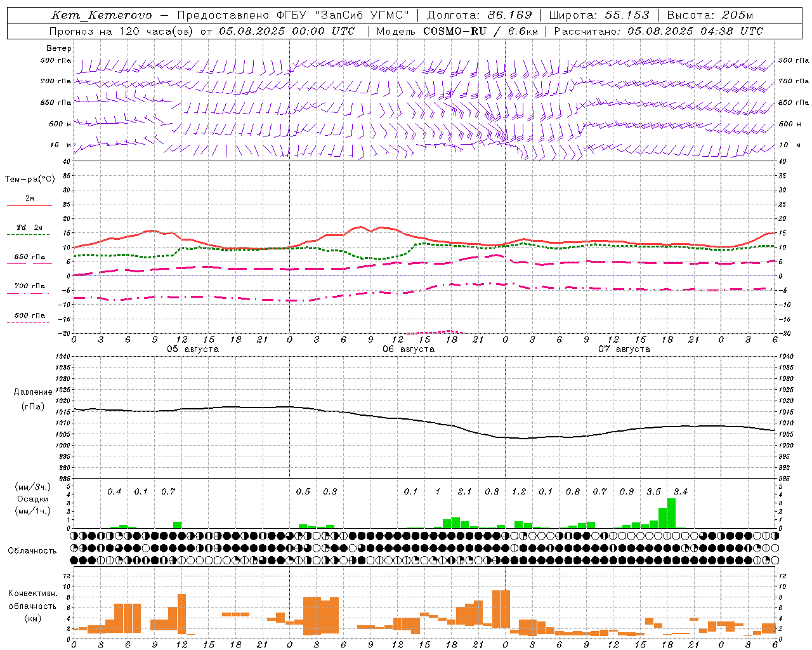Click the "Ветер" wind panel label
Image resolution: width=812 pixels, height=650 pixels.
[59, 48]
